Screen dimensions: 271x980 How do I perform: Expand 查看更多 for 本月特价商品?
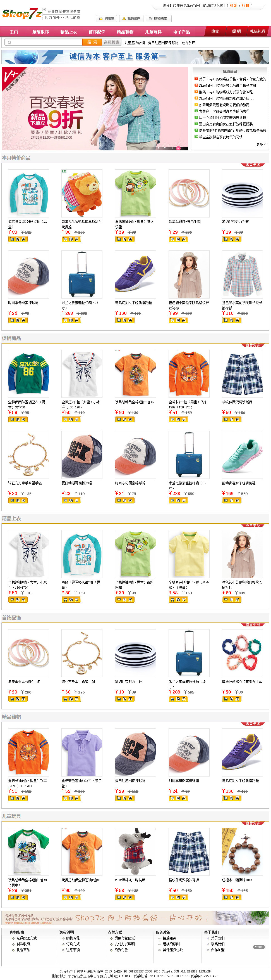point(253,165)
